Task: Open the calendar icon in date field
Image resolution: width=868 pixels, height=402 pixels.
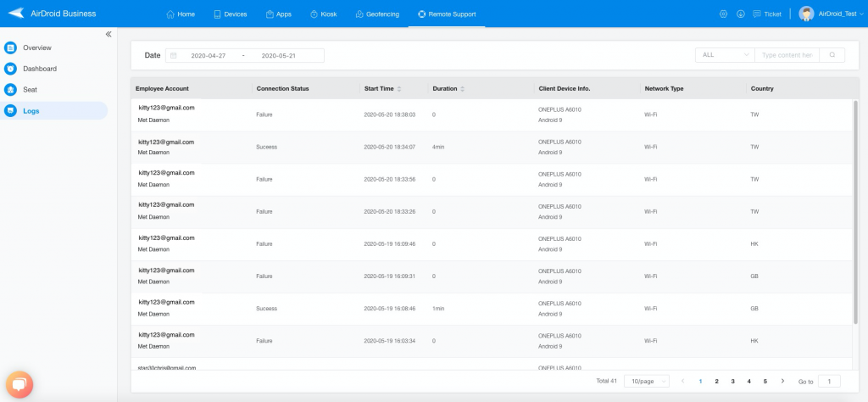Action: [173, 55]
